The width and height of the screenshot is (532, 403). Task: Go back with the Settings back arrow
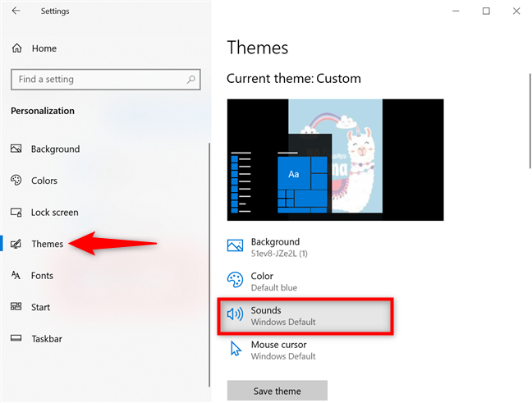[x=16, y=11]
